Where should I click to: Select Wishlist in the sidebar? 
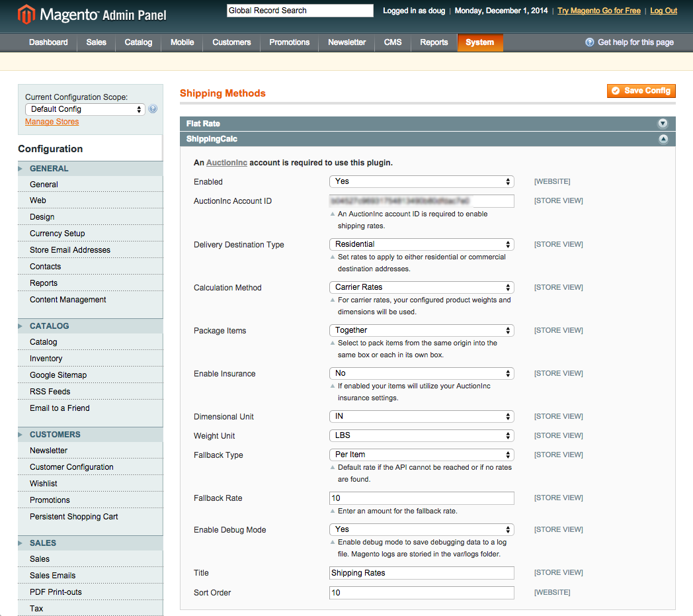[90, 484]
